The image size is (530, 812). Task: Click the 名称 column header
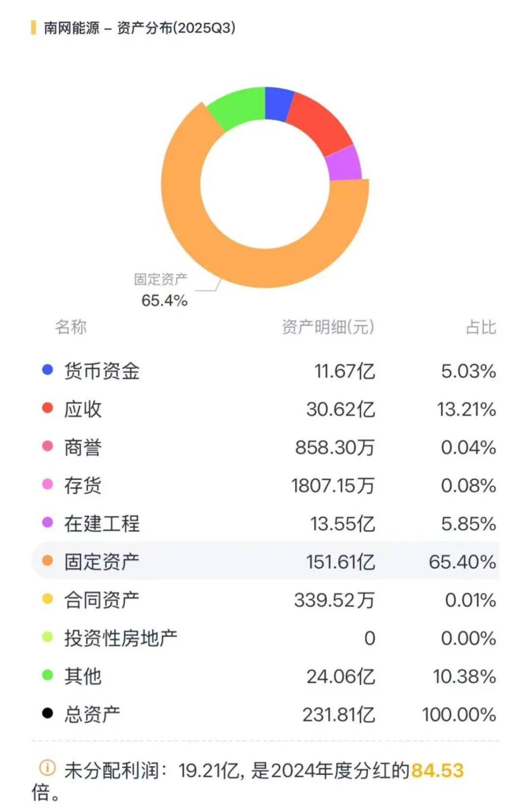click(x=71, y=327)
